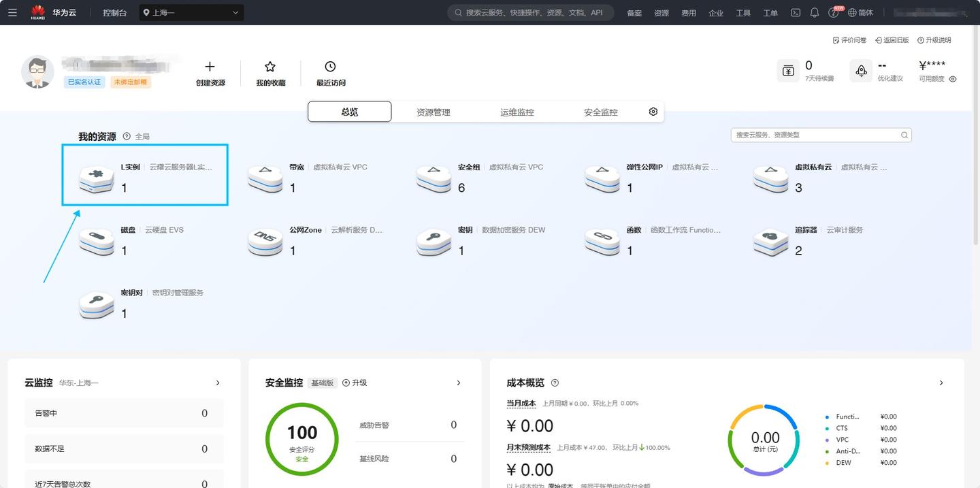This screenshot has height=488, width=980.
Task: Switch to the 总览 tab
Action: pos(350,112)
